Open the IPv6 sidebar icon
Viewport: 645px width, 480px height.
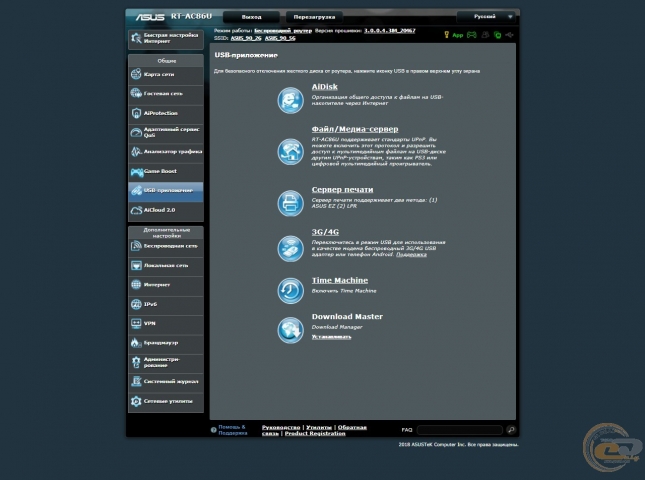136,304
